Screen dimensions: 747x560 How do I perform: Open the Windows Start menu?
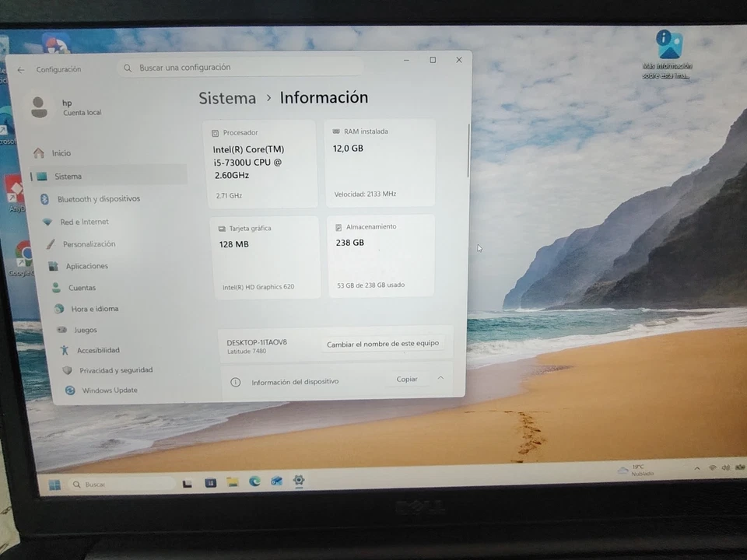(54, 485)
